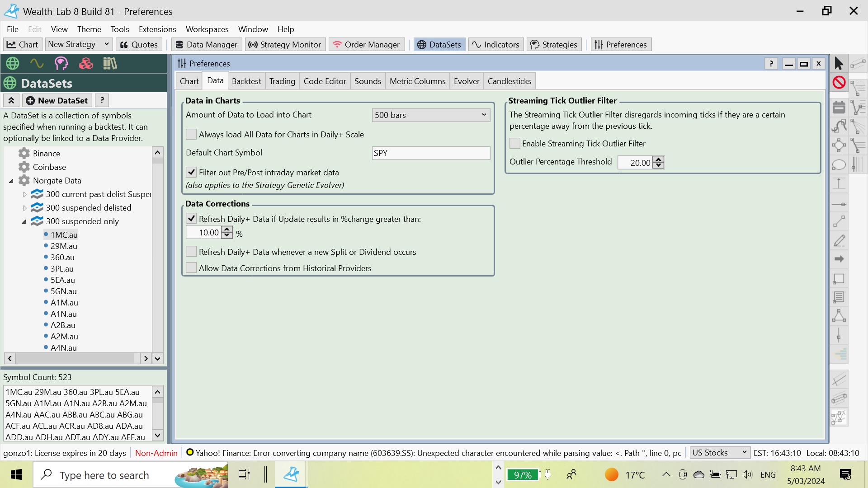Click the Default Chart Symbol field
The image size is (868, 488).
point(431,153)
